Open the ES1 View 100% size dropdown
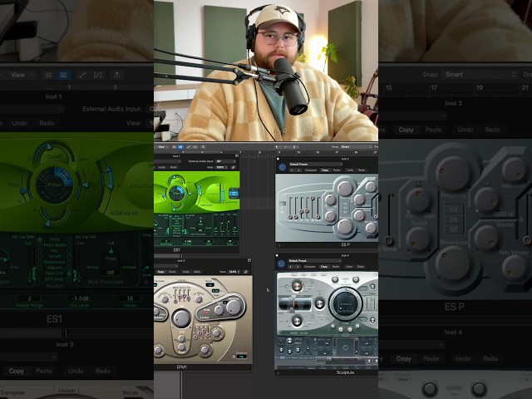Viewport: 532px width, 399px height. (x=222, y=167)
